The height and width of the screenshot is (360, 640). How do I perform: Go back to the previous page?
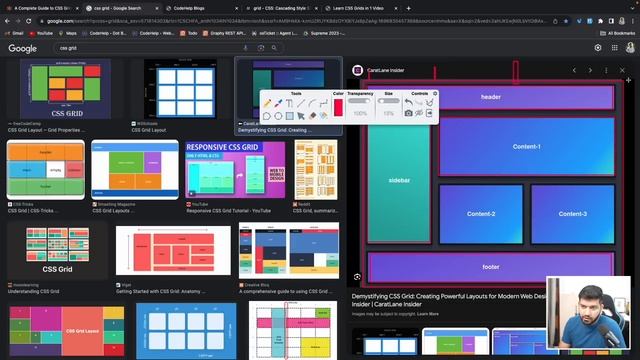tap(7, 21)
